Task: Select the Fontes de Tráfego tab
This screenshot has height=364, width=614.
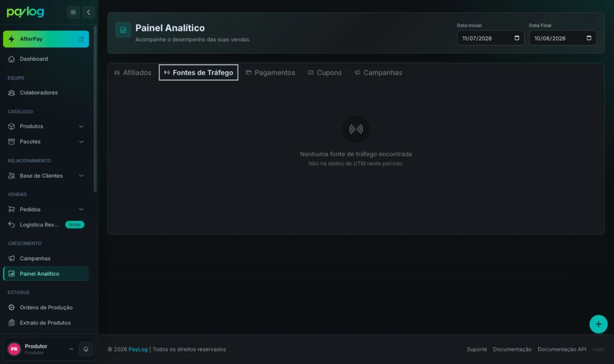Action: 198,73
